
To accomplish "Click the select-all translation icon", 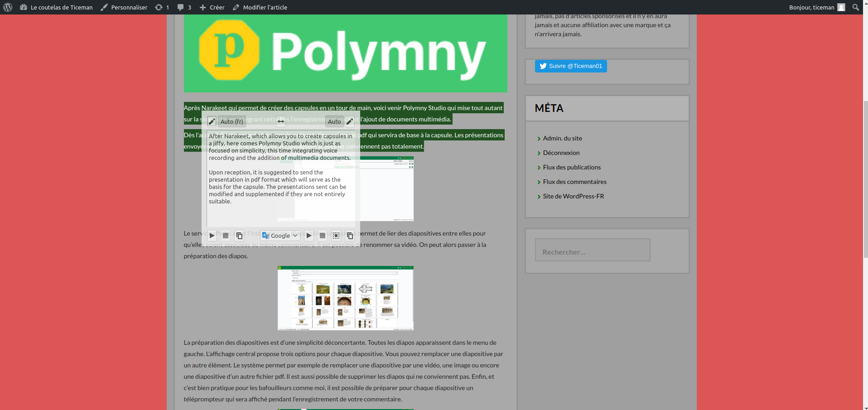I will 336,236.
